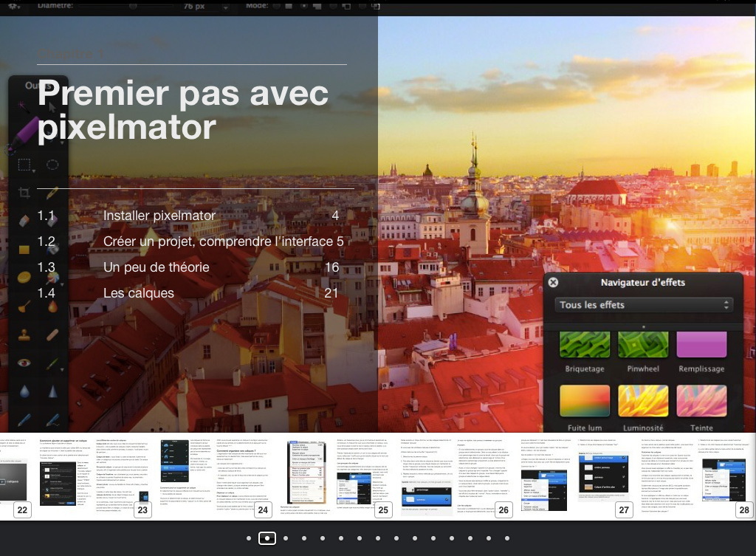The width and height of the screenshot is (756, 556).
Task: Jump to the first chapter dot
Action: click(249, 538)
